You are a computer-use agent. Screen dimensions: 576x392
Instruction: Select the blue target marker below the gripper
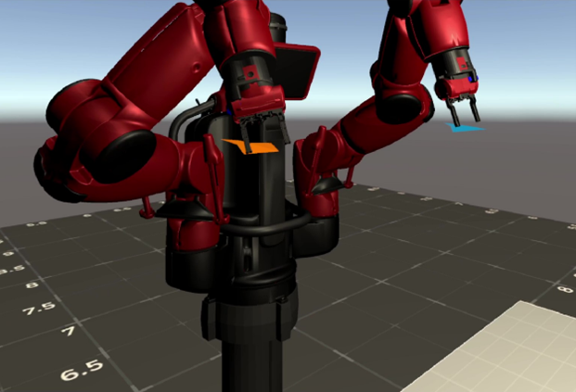pos(466,129)
